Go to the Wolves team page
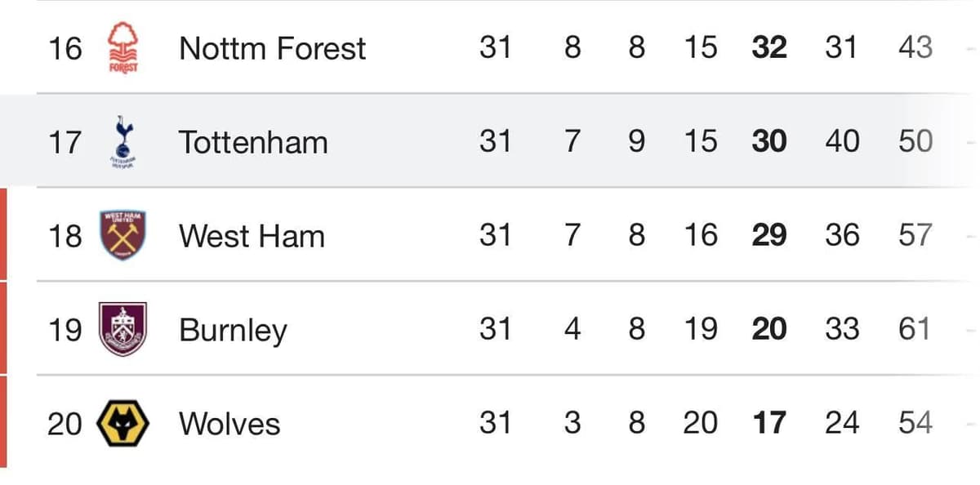This screenshot has width=980, height=485. tap(229, 424)
